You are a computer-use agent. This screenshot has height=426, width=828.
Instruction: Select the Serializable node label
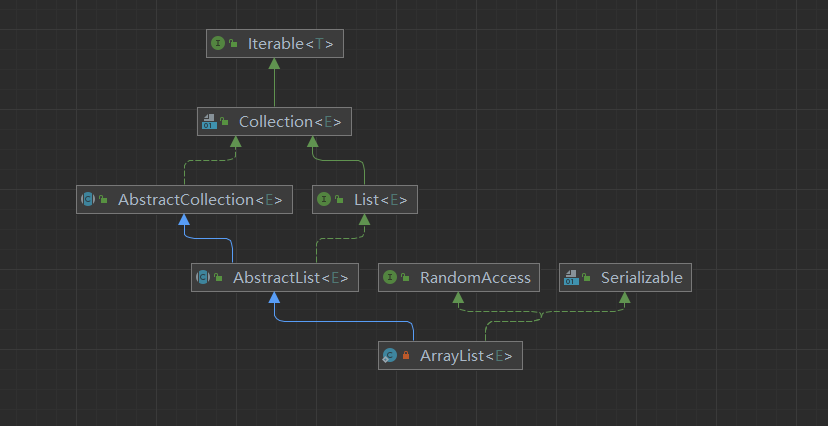pyautogui.click(x=641, y=278)
